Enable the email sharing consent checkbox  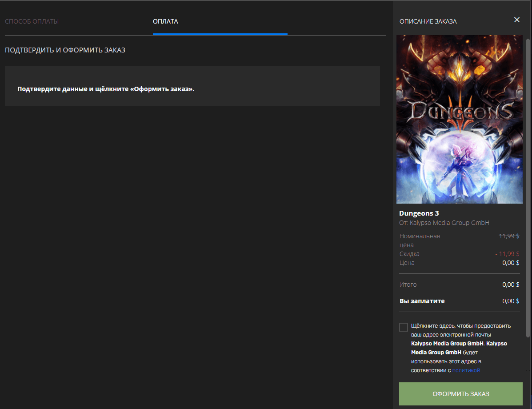[403, 327]
